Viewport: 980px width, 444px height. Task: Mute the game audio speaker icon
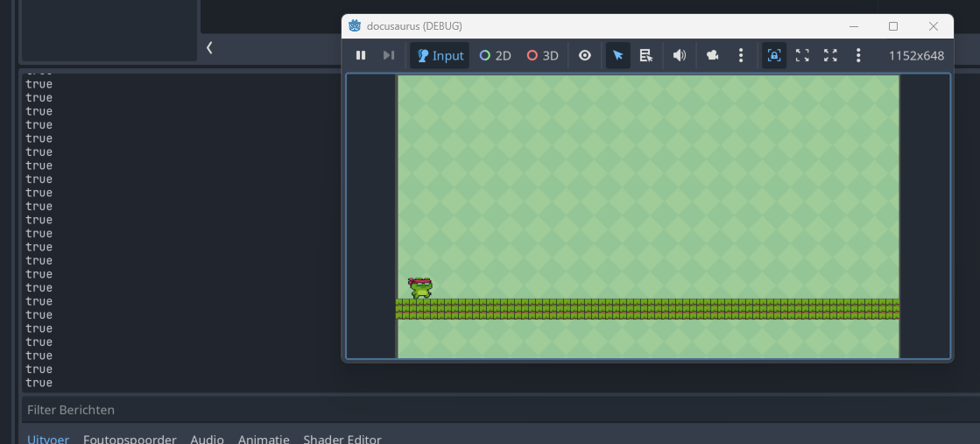tap(680, 55)
